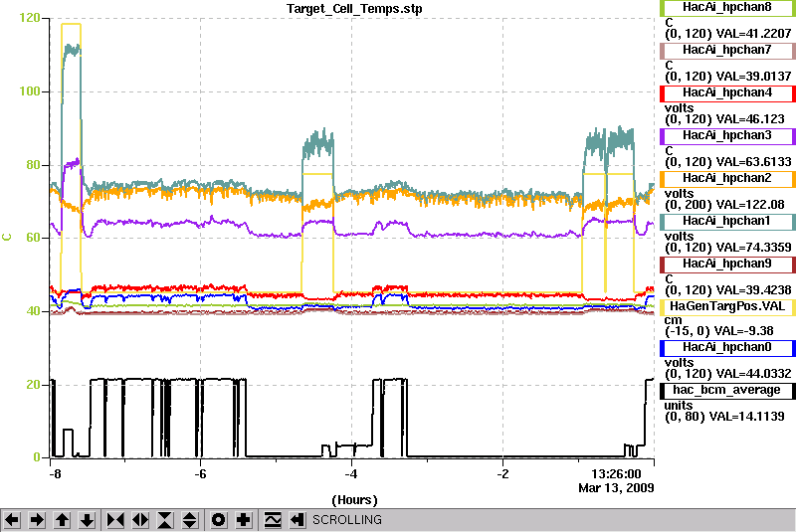Image resolution: width=796 pixels, height=532 pixels.
Task: Select the HacAi_hpchan8 legend entry
Action: [x=727, y=8]
